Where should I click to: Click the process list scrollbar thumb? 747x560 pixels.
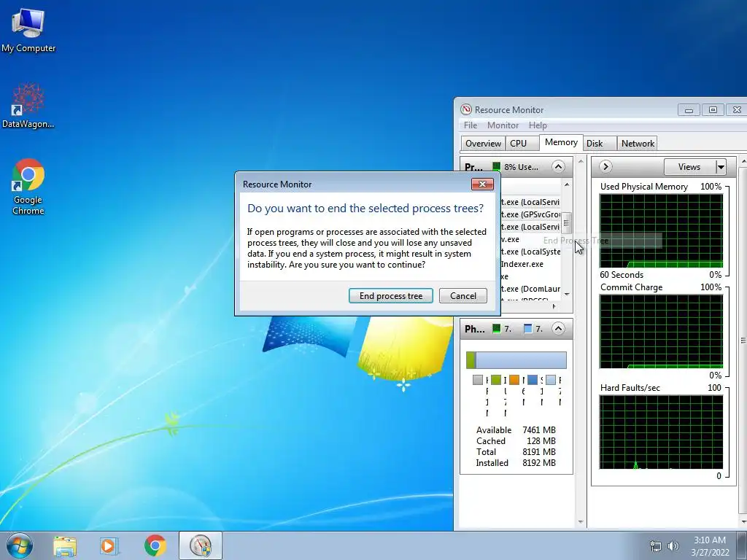coord(566,223)
